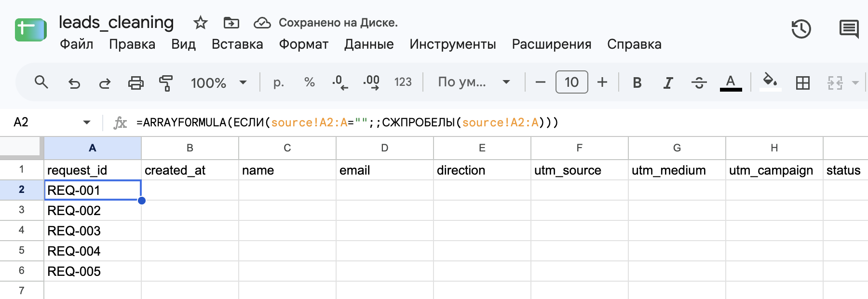Select the direction header cell
868x299 pixels.
pos(482,170)
